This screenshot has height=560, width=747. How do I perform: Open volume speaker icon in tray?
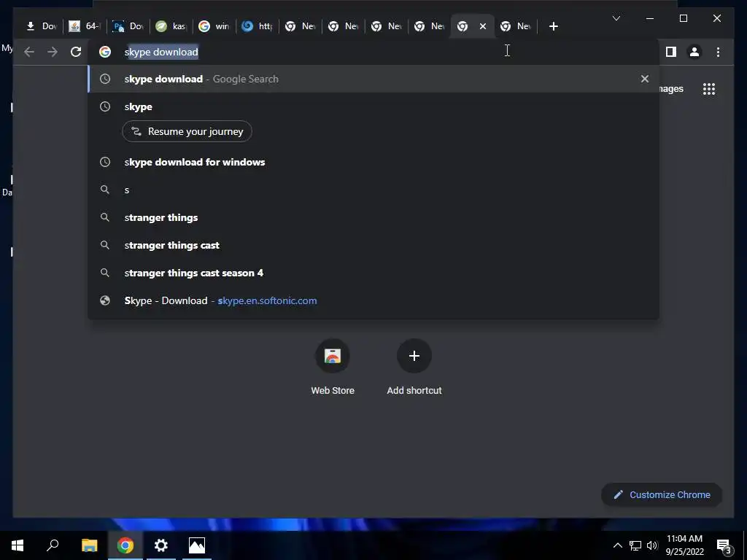point(651,545)
